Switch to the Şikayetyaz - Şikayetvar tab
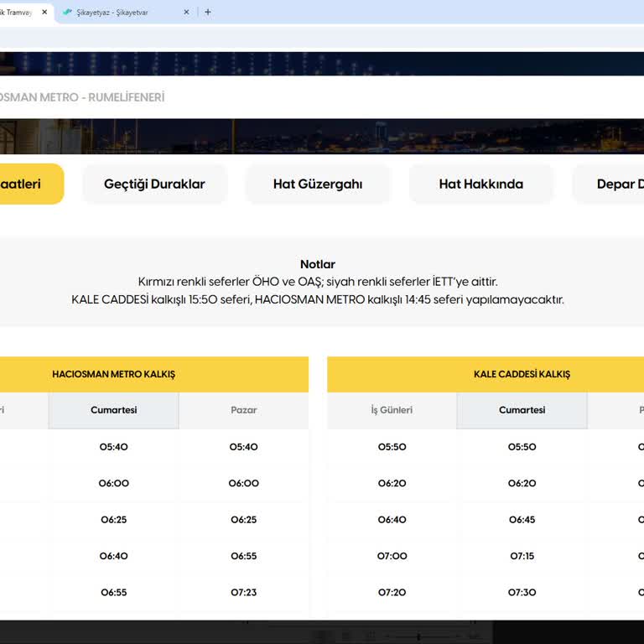 117,12
